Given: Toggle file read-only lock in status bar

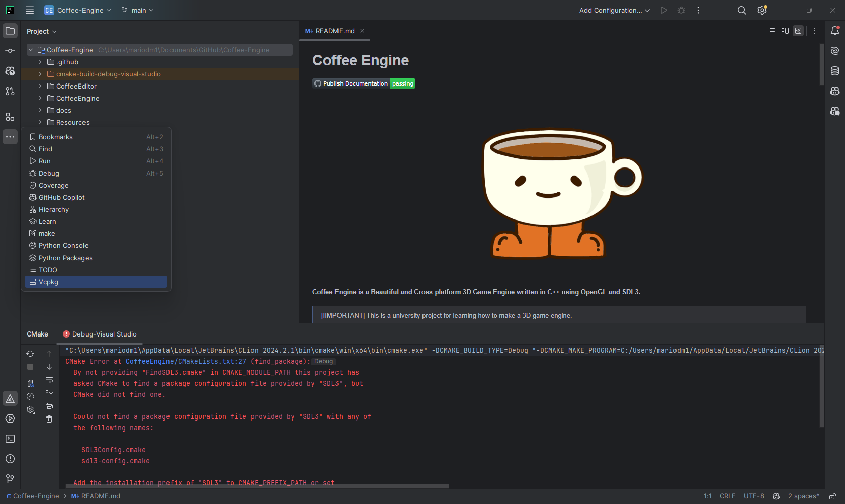Looking at the screenshot, I should coord(832,496).
